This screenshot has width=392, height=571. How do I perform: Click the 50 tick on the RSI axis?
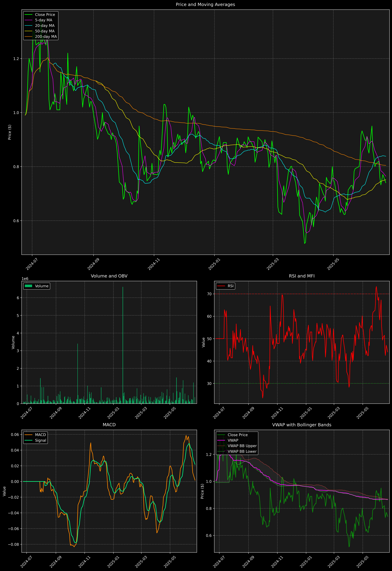coord(209,339)
